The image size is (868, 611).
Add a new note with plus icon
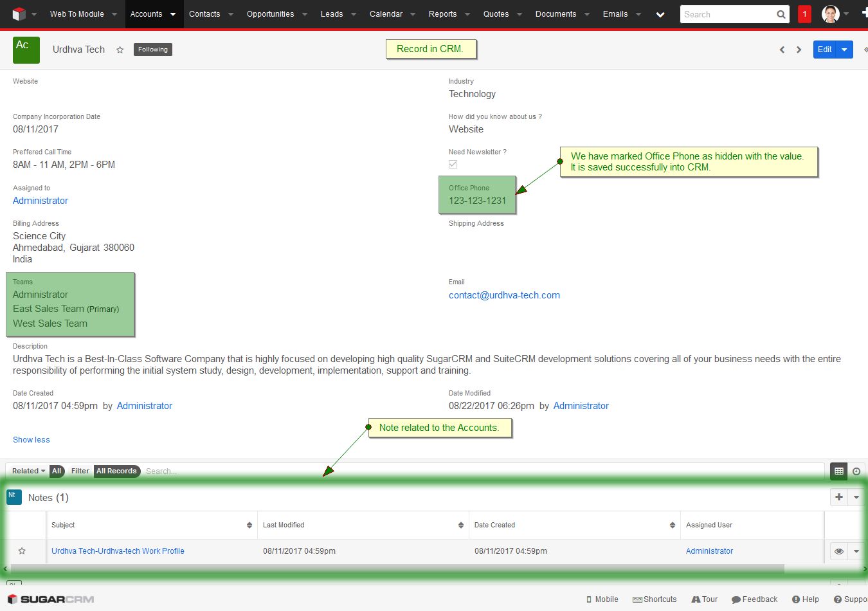839,497
